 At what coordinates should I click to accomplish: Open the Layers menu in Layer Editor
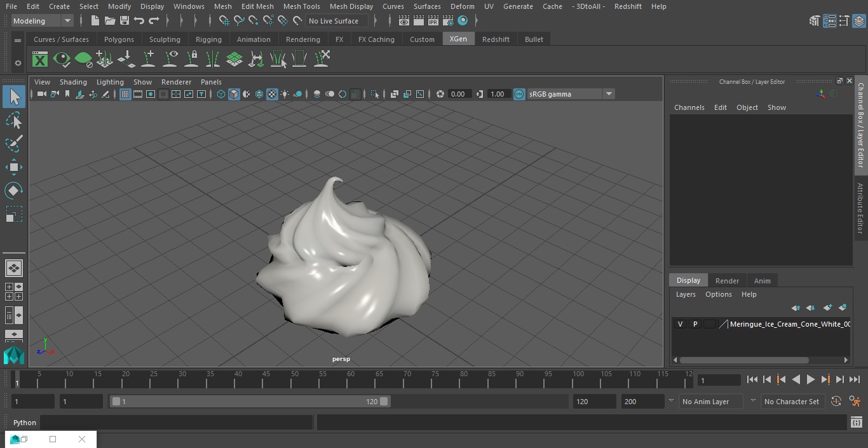coord(685,294)
